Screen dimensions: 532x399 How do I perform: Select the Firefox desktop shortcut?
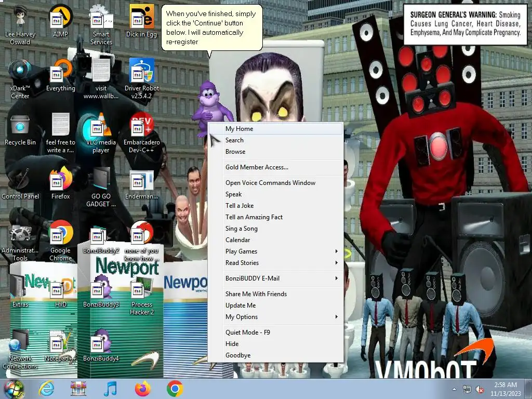(x=60, y=183)
